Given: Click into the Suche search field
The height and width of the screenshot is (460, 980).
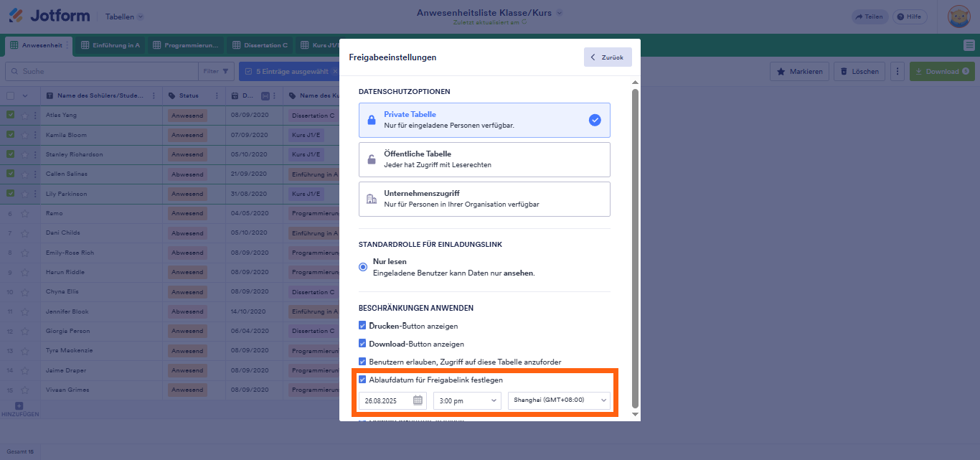Looking at the screenshot, I should tap(102, 72).
